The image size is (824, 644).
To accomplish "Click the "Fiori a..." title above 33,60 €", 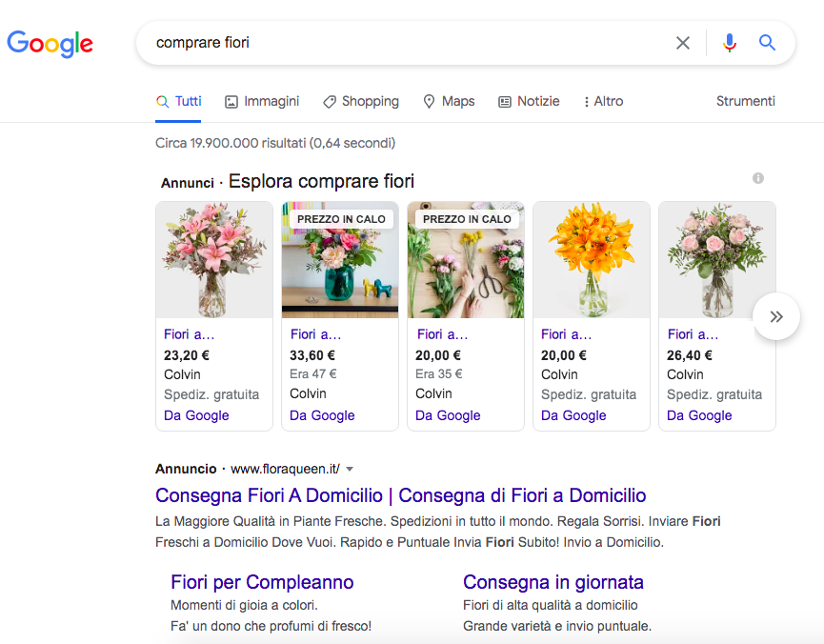I will (x=315, y=334).
